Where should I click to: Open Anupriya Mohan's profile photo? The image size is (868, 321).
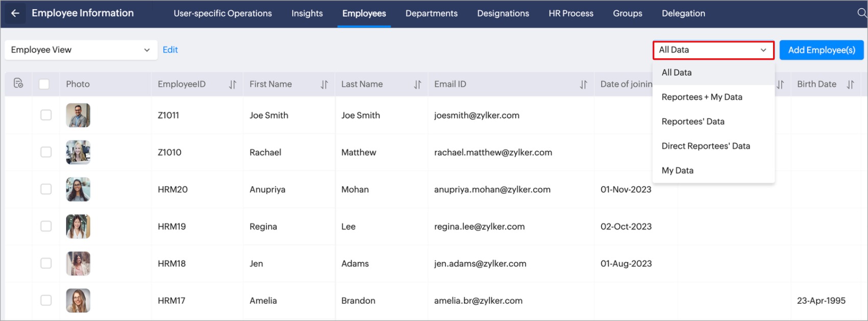coord(78,189)
